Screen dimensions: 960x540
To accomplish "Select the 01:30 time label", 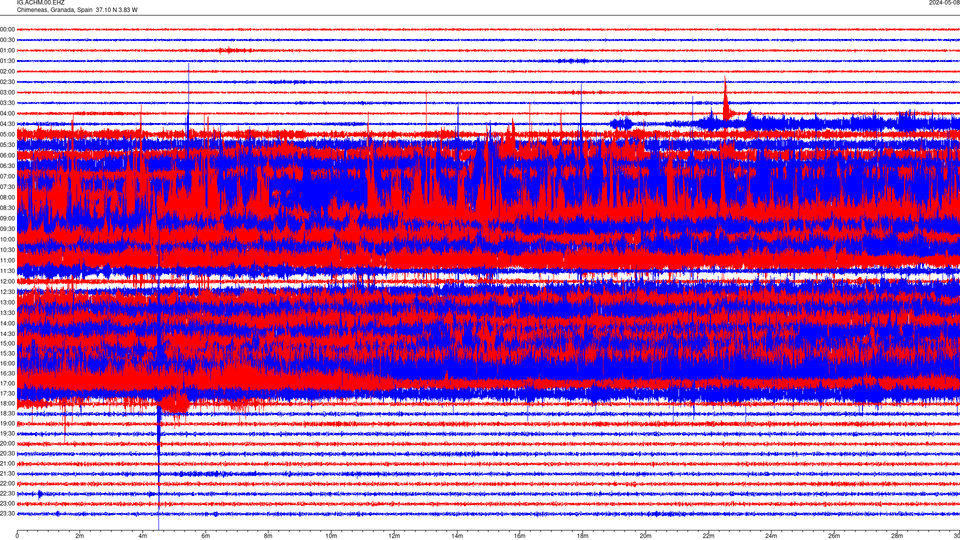I will (x=7, y=61).
